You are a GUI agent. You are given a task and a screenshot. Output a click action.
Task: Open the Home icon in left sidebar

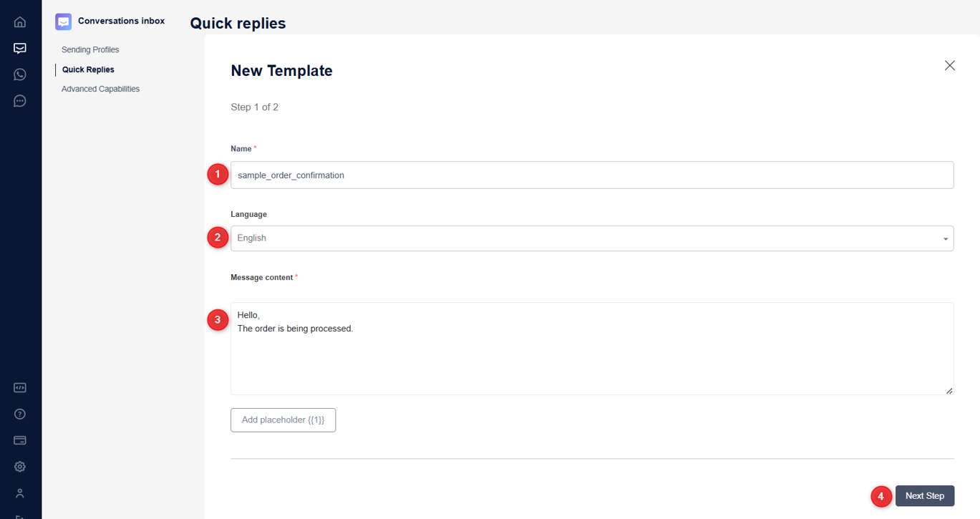click(20, 21)
